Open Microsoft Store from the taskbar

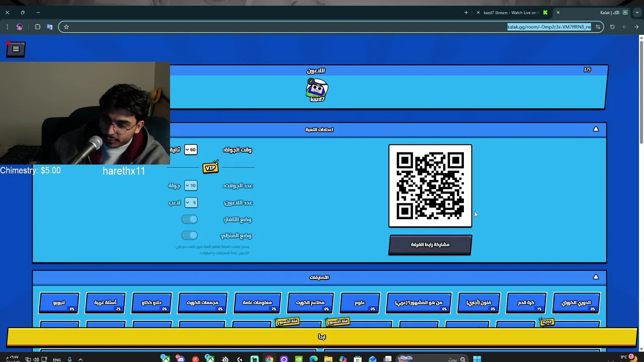358,359
